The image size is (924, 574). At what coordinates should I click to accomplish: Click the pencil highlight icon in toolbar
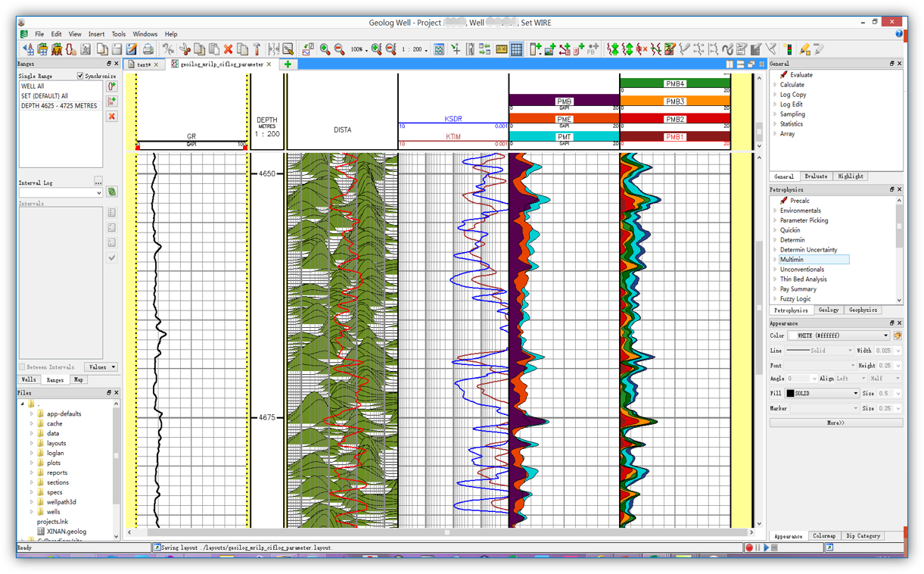click(x=804, y=49)
